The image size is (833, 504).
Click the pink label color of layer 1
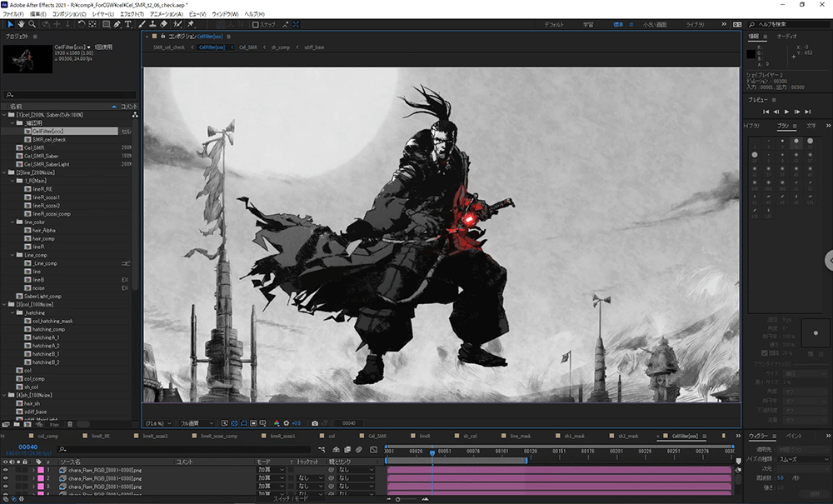(40, 470)
